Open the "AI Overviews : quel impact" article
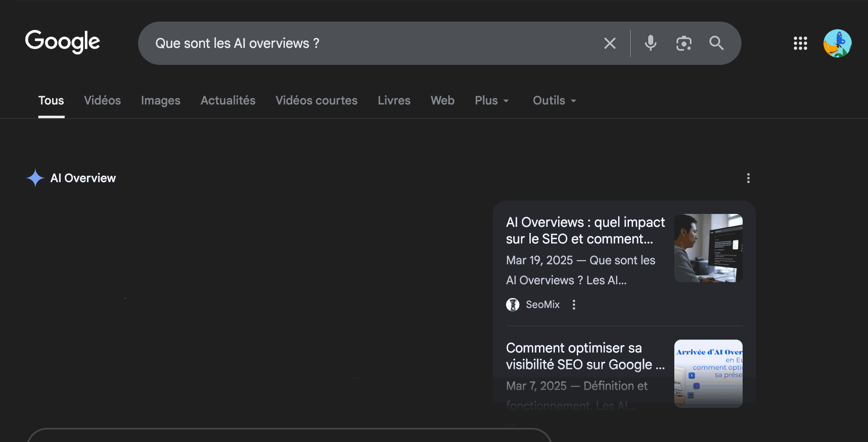 coord(585,231)
